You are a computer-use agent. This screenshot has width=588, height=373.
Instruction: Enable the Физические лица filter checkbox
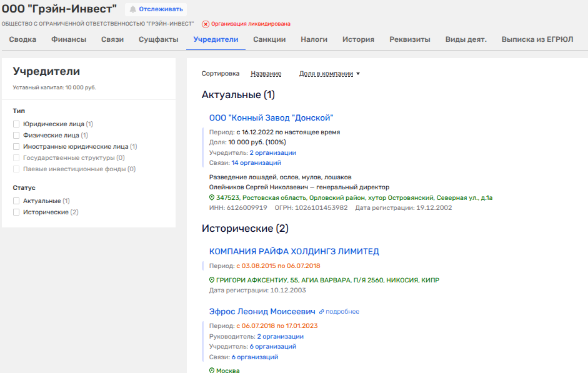click(x=17, y=135)
